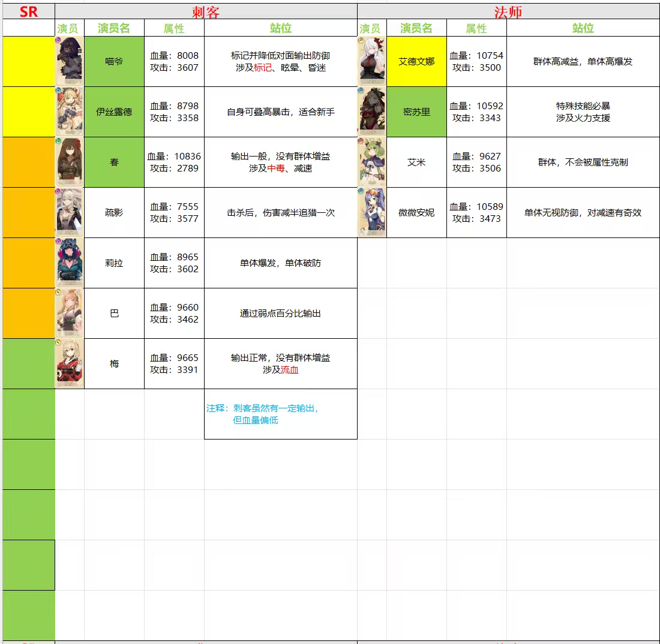Select the blue 注释 note cell

(x=281, y=414)
